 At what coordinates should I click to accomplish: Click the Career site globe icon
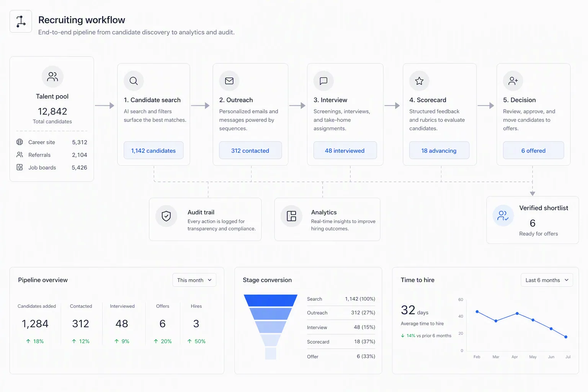[20, 142]
